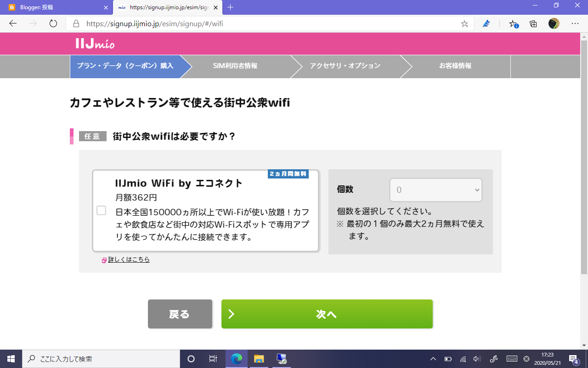
Task: Click the green 次へ button
Action: pyautogui.click(x=327, y=314)
